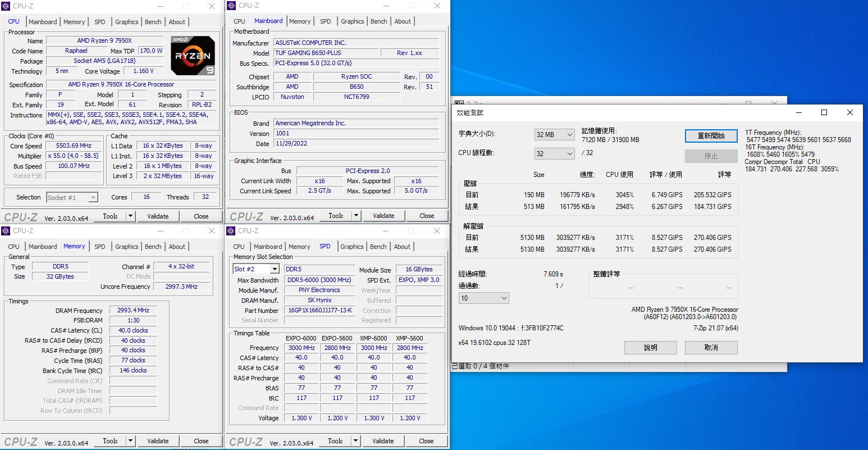This screenshot has height=450, width=868.
Task: Click the CPU-Z title bar icon of the SPD tab window
Action: [x=231, y=230]
